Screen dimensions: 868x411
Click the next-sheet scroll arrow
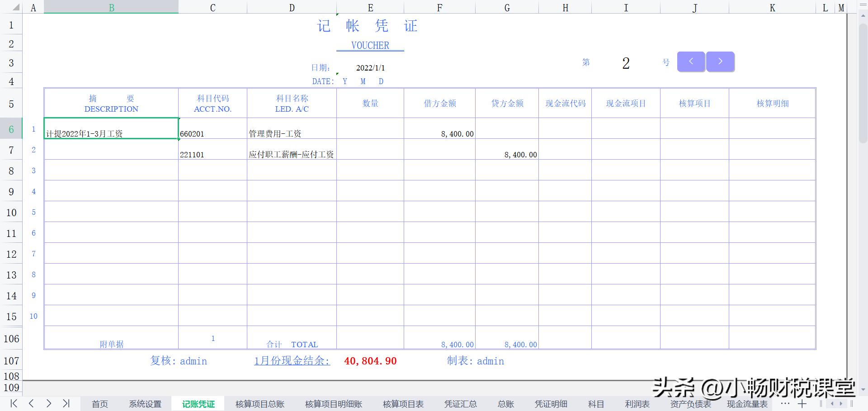click(49, 404)
